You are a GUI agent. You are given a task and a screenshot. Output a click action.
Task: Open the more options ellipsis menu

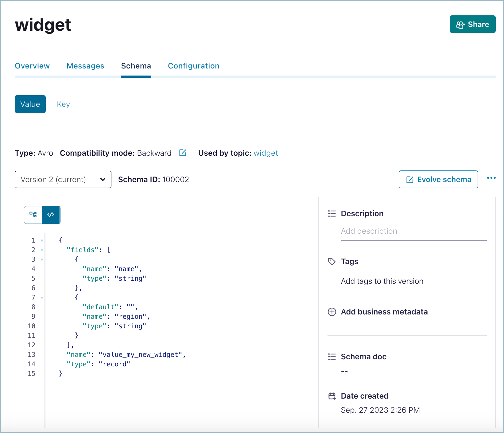491,178
